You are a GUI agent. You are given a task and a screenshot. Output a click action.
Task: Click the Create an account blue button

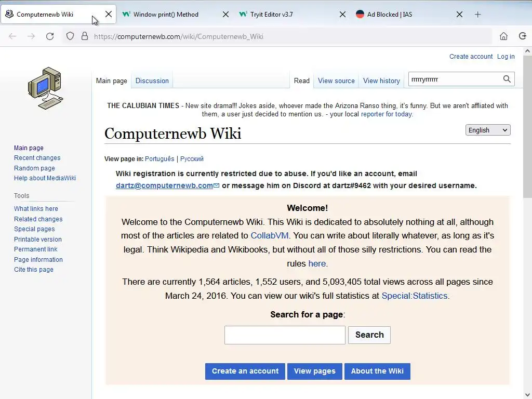[245, 371]
